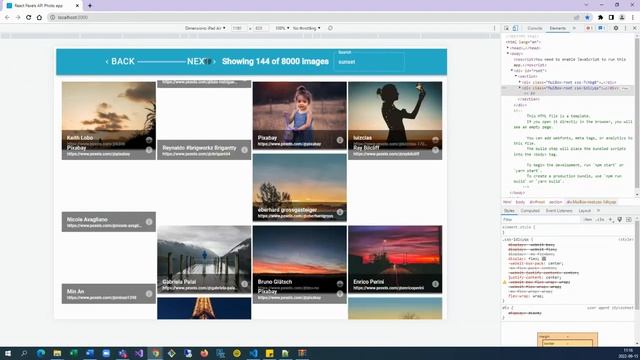The image size is (640, 360).
Task: Click info icon on Nicole Avagliano card
Action: pos(149,222)
